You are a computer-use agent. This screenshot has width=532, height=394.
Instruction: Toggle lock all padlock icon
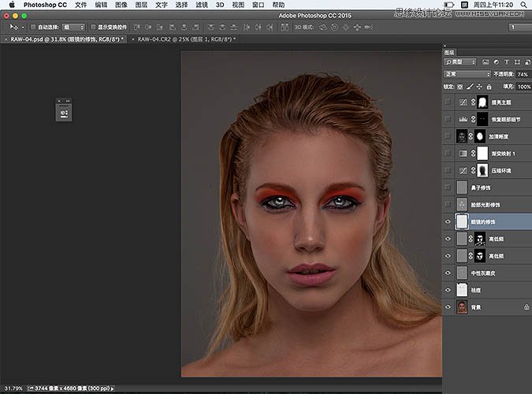point(489,87)
